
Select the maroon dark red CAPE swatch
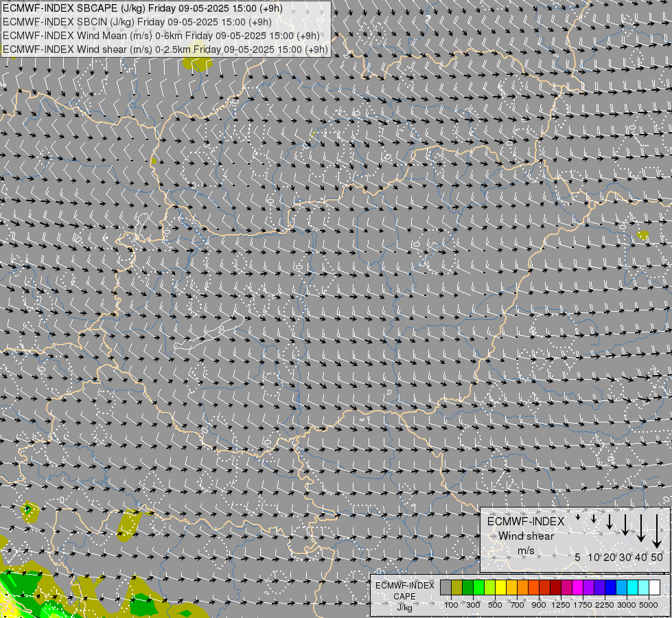click(556, 587)
